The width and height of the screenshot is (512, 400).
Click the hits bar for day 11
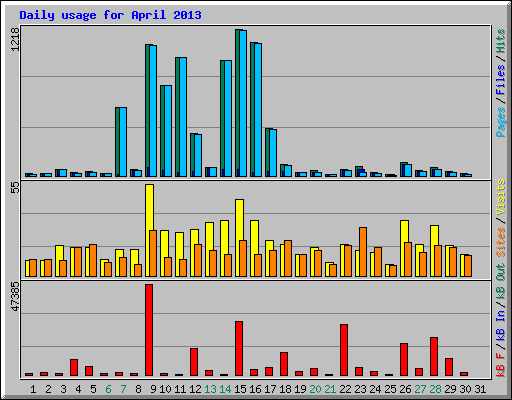[177, 117]
